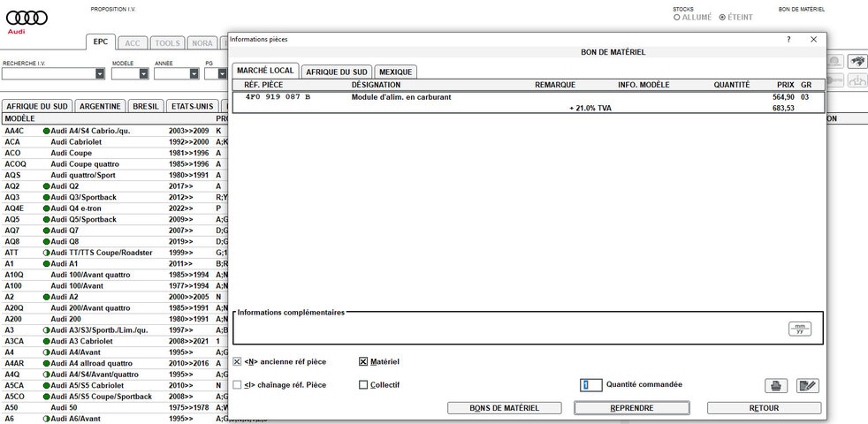Open ARGENTINE market tab in main window
Image resolution: width=868 pixels, height=424 pixels.
pyautogui.click(x=100, y=106)
